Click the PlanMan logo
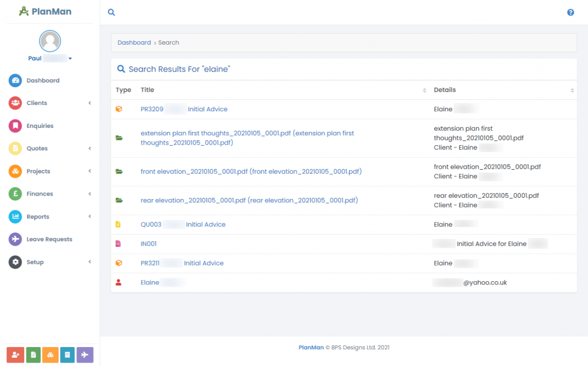 pos(45,11)
